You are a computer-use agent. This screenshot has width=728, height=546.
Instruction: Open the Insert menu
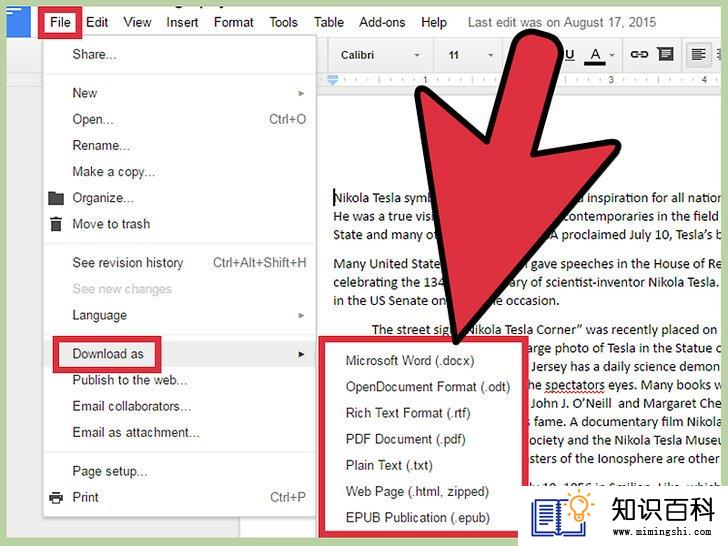182,22
